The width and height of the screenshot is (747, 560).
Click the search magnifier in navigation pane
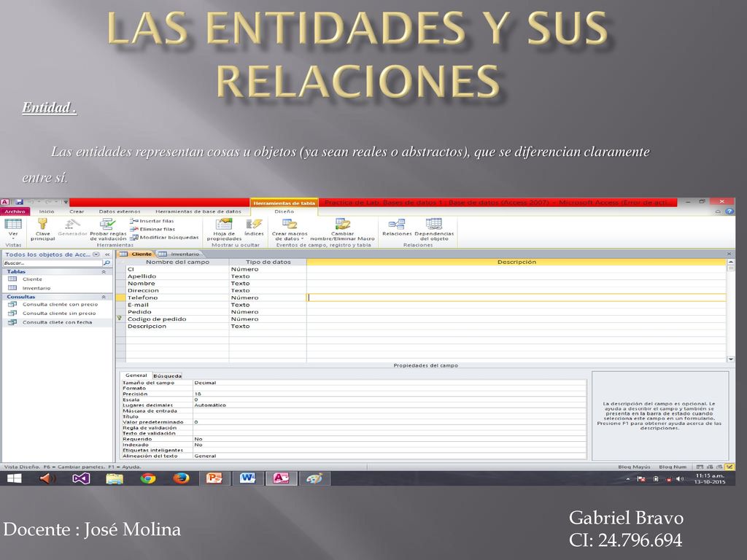(107, 262)
